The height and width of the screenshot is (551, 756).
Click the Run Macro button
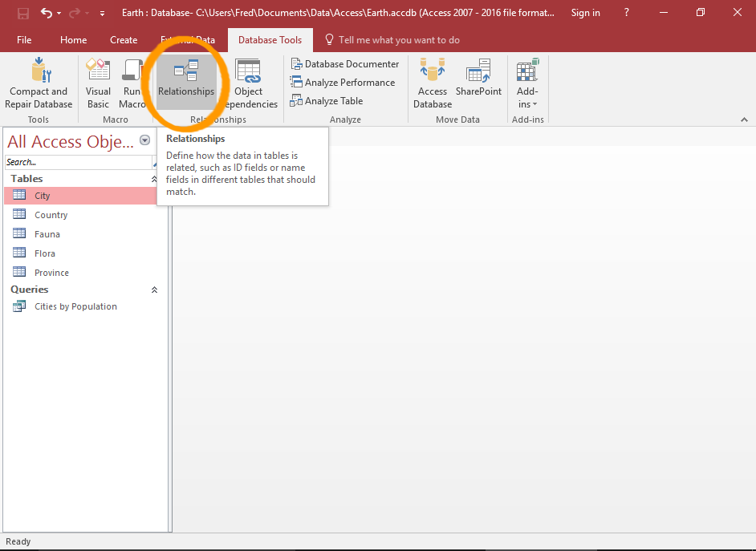point(132,83)
